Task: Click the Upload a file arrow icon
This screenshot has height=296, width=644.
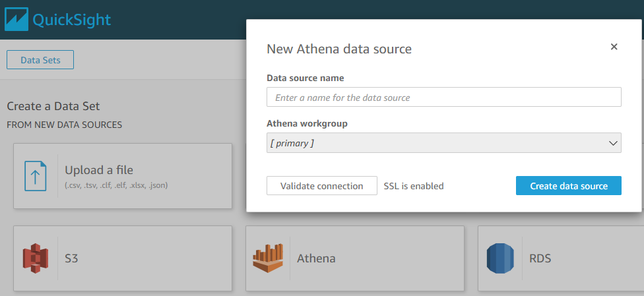Action: [36, 176]
